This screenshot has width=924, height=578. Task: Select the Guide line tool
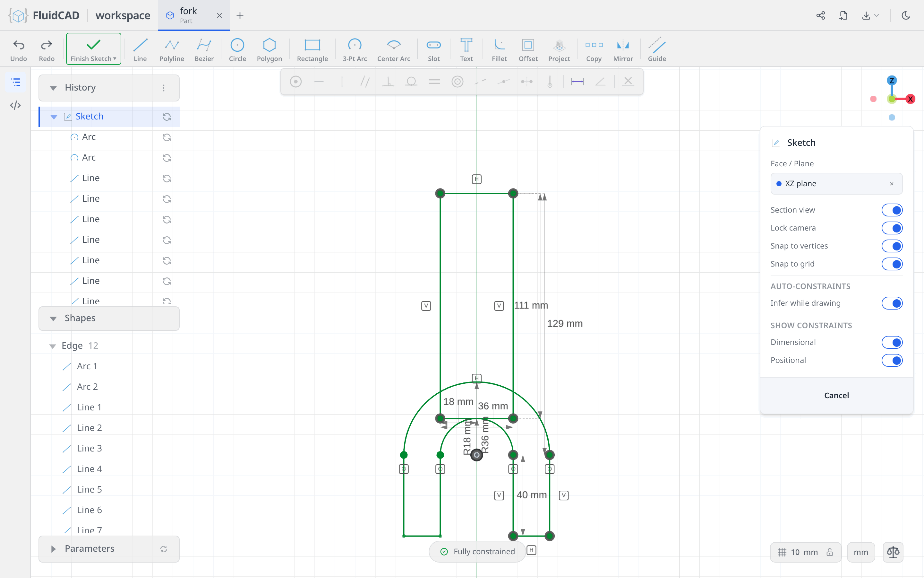(657, 50)
